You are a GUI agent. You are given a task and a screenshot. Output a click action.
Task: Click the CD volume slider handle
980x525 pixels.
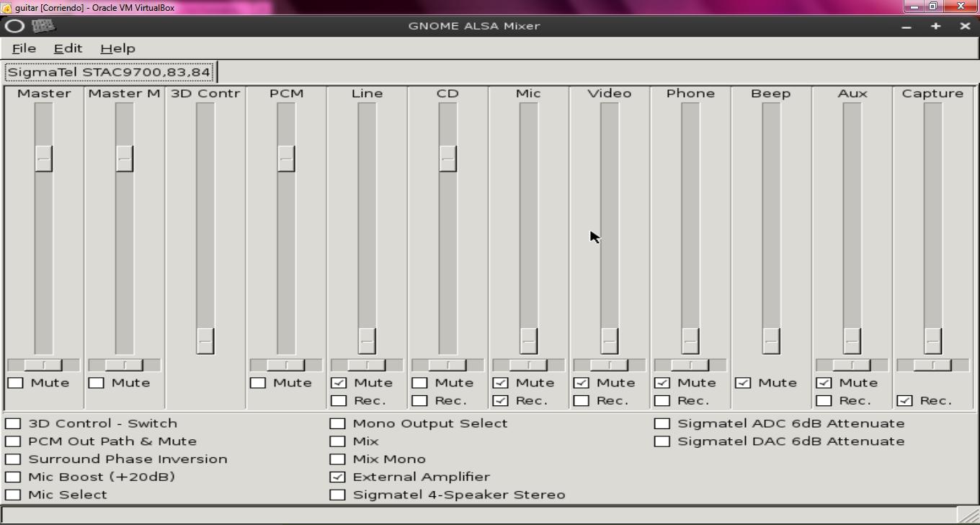click(447, 158)
